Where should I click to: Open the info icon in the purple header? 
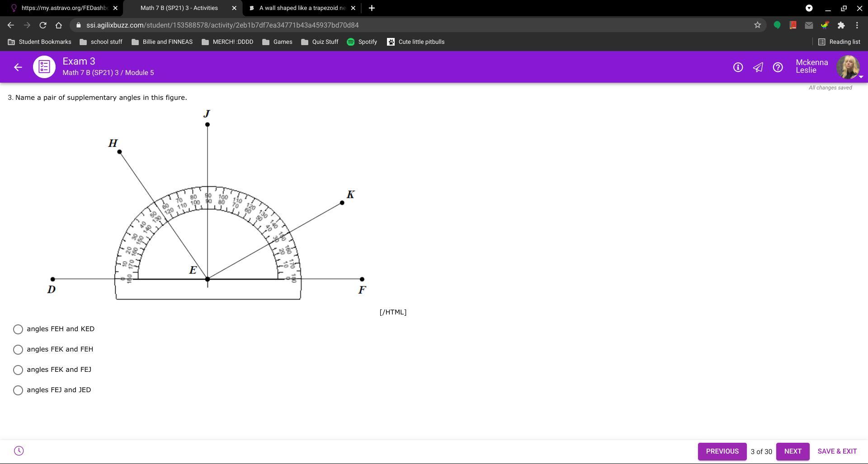coord(738,67)
